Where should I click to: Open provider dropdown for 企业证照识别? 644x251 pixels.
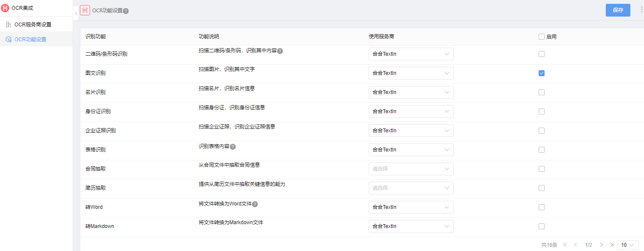(x=411, y=131)
